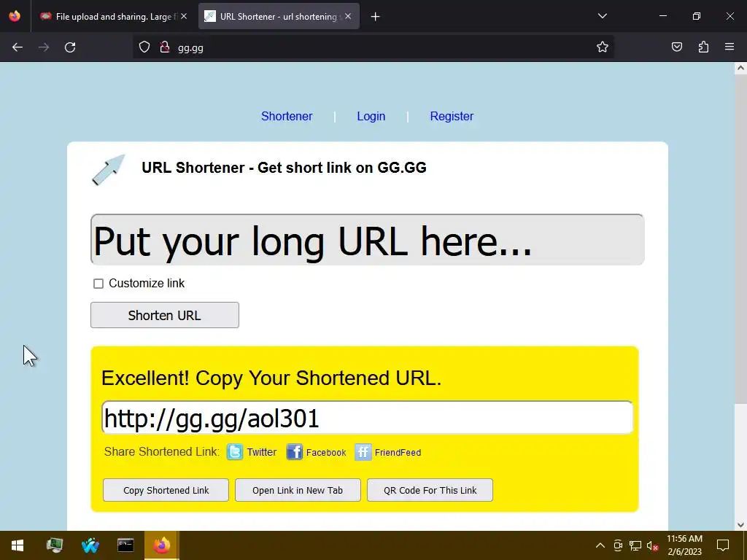The width and height of the screenshot is (747, 560).
Task: Switch to the File upload and sharing tab
Action: [x=113, y=17]
